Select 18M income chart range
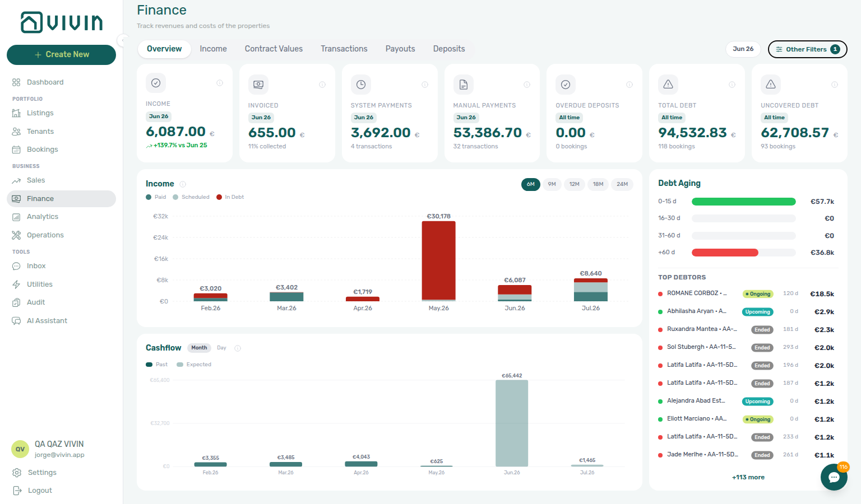The image size is (861, 504). 598,184
